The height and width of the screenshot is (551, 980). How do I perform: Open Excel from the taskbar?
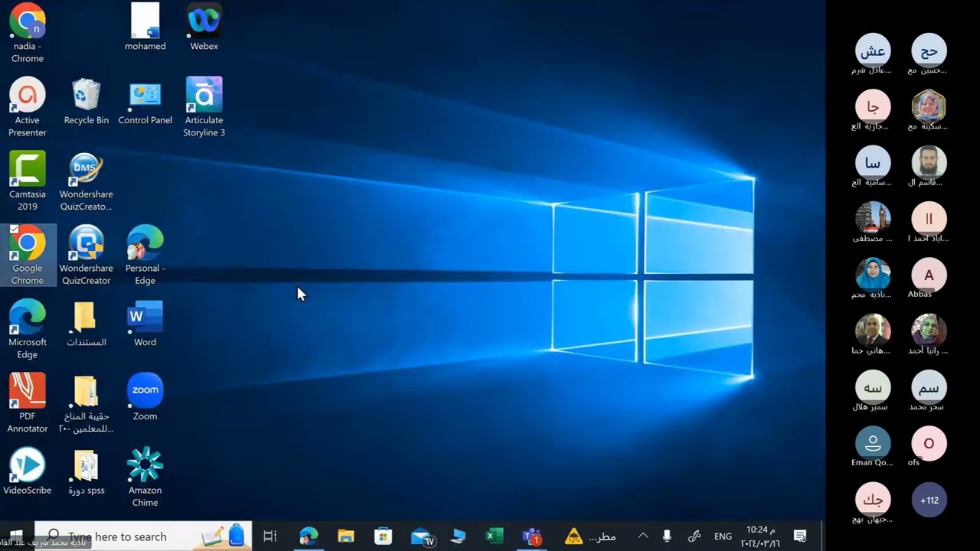495,536
